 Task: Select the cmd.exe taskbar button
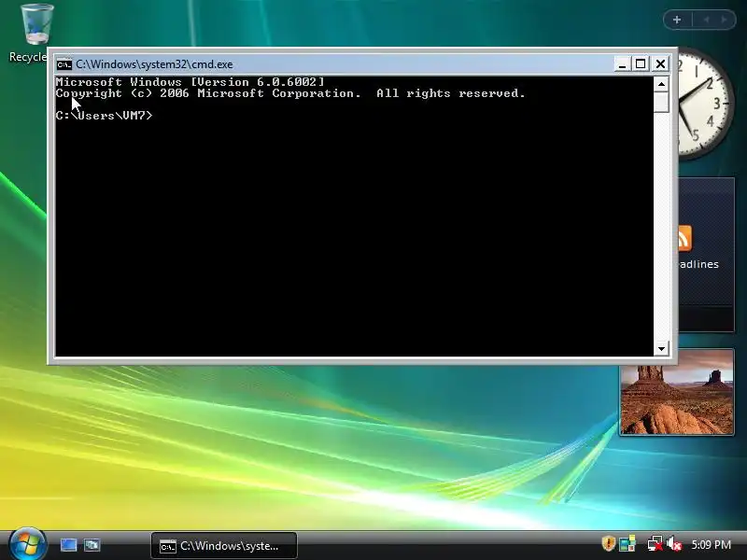click(x=224, y=546)
